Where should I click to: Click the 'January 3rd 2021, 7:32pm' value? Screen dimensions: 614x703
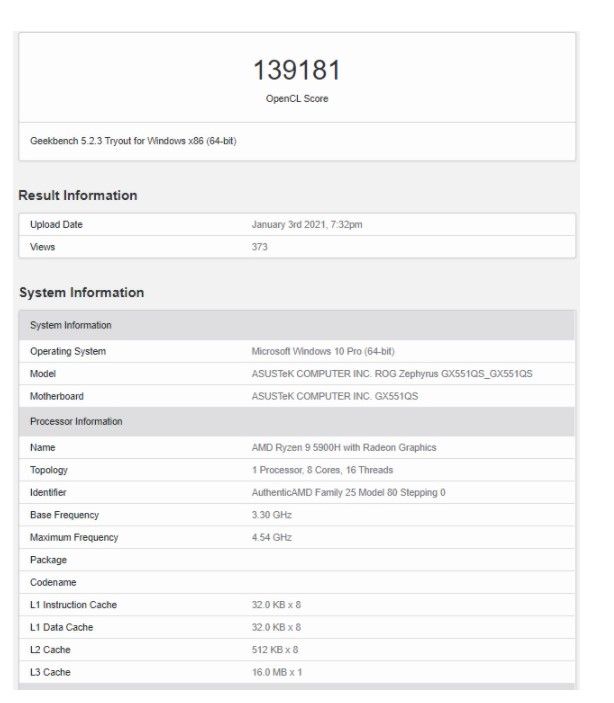tap(307, 225)
